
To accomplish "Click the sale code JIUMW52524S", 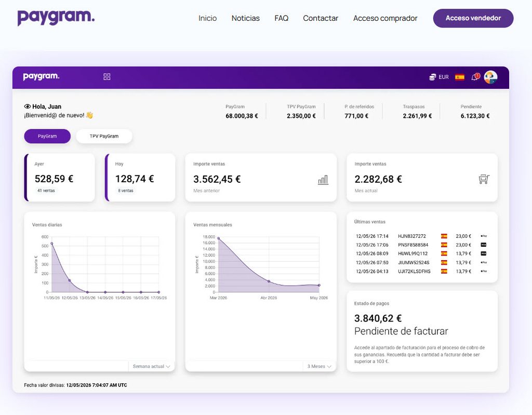I will (x=414, y=263).
